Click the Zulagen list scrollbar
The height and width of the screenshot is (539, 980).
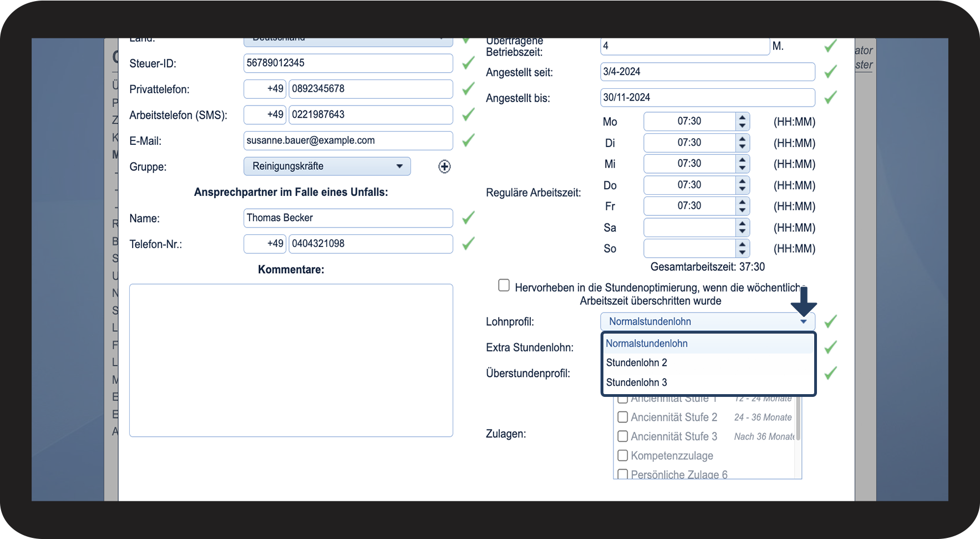click(x=798, y=417)
